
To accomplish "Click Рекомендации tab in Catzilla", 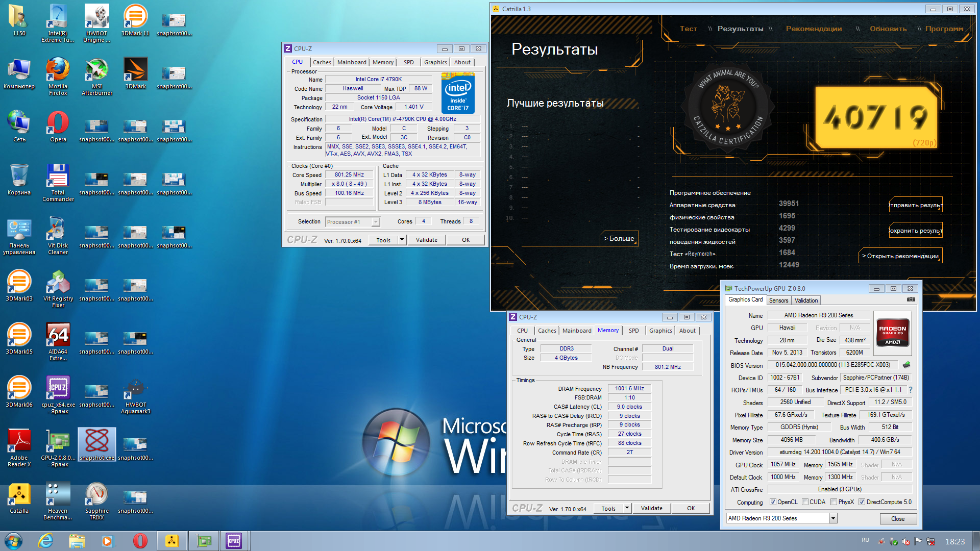I will pyautogui.click(x=814, y=29).
